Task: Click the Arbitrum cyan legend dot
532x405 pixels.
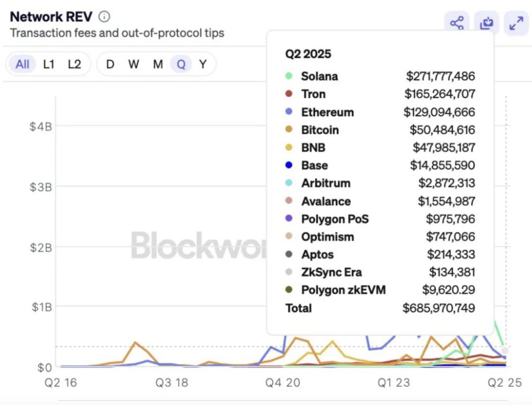Action: [289, 182]
